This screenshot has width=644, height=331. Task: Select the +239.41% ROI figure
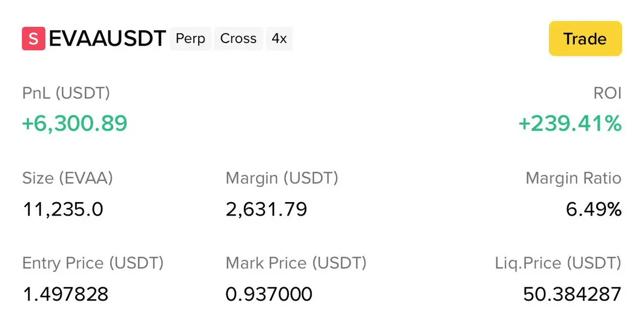point(570,124)
